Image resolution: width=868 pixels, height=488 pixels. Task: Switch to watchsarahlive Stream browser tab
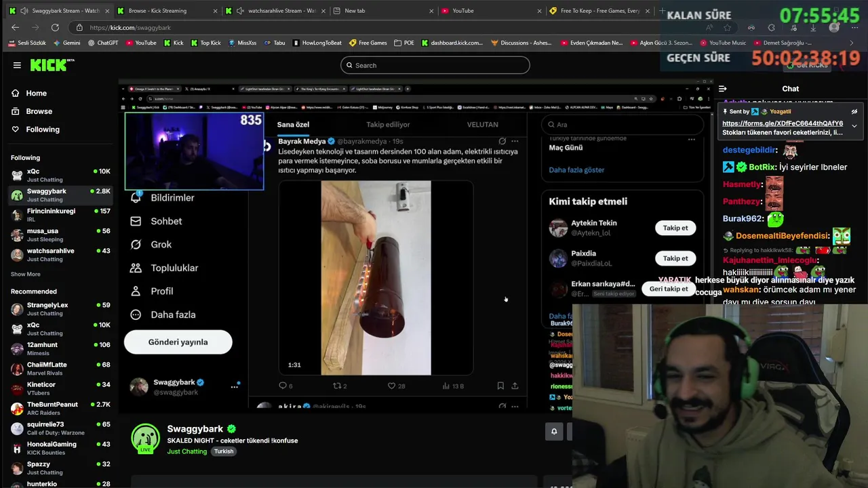pos(275,11)
